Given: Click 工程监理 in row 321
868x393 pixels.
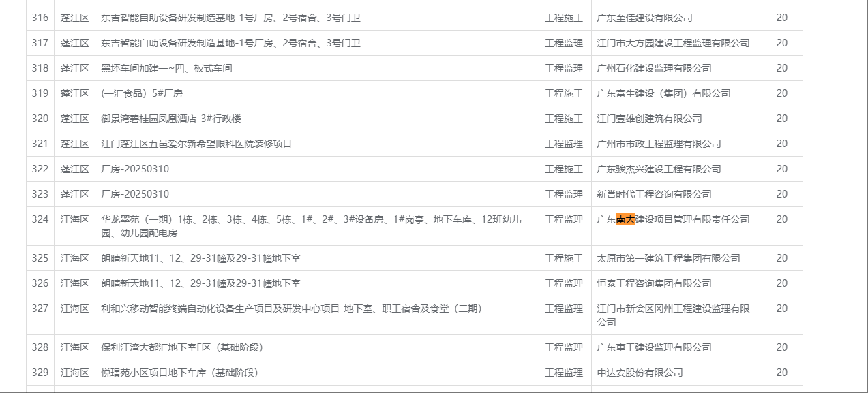Looking at the screenshot, I should [x=564, y=144].
